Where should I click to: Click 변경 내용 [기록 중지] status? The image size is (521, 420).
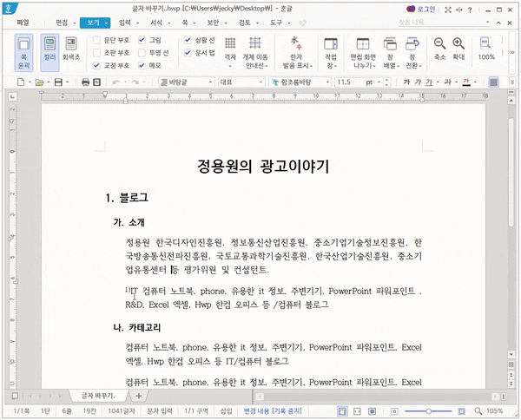tap(273, 411)
